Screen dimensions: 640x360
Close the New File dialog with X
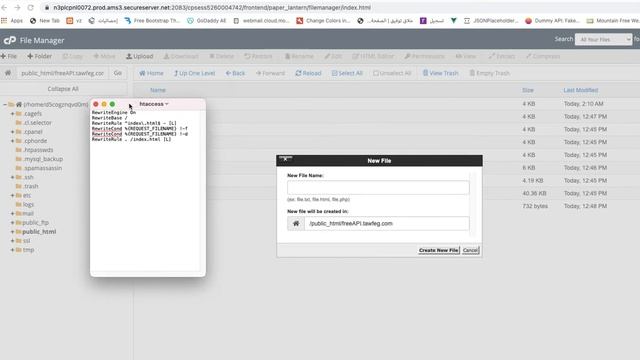pyautogui.click(x=285, y=159)
